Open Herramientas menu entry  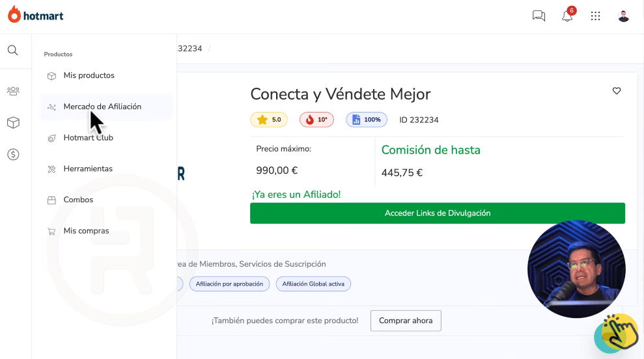[106, 168]
